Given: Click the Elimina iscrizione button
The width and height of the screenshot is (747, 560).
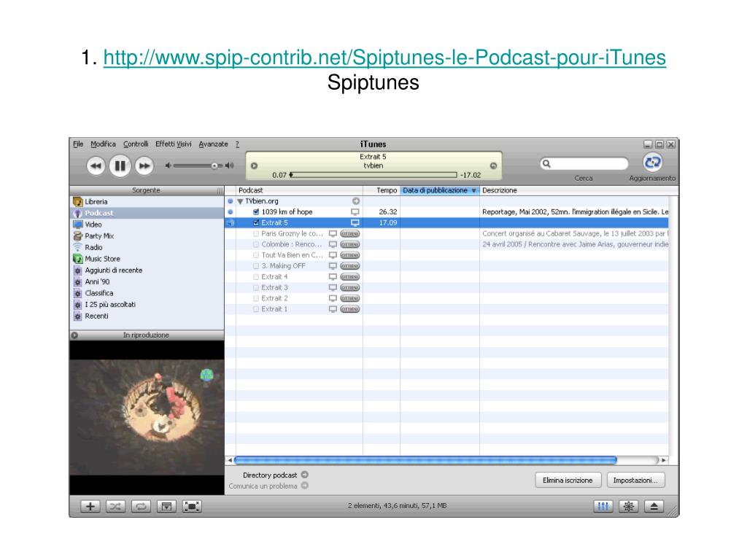Looking at the screenshot, I should (x=568, y=480).
